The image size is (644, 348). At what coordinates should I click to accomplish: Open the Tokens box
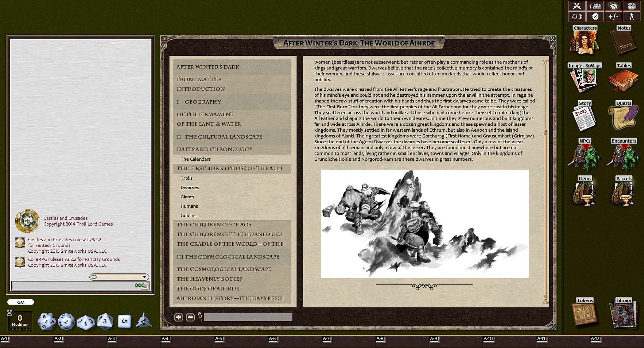[x=584, y=314]
